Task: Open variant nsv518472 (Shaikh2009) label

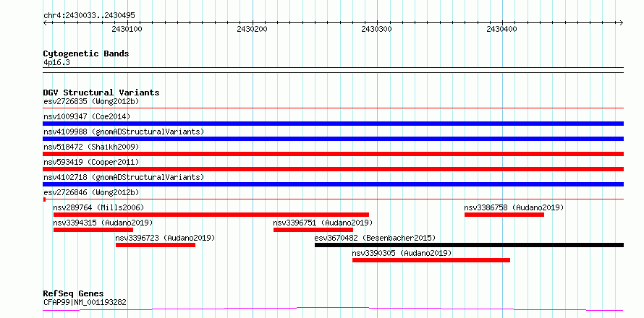Action: click(91, 147)
